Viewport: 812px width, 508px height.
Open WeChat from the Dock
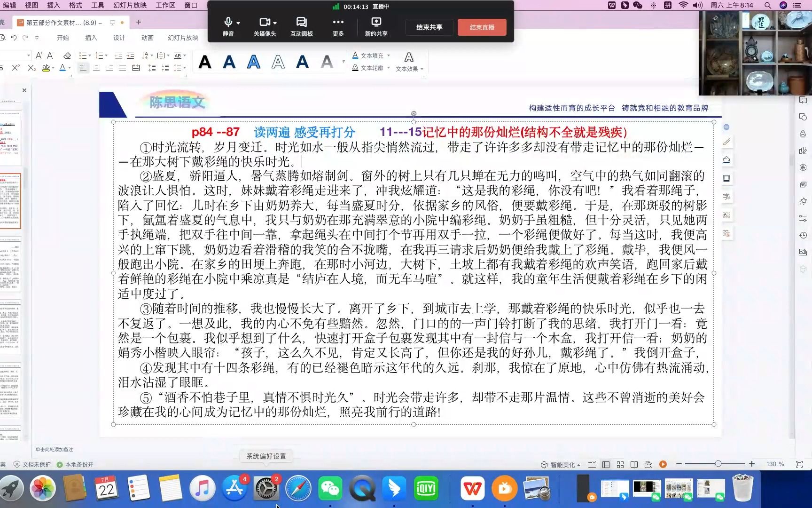[x=330, y=488]
